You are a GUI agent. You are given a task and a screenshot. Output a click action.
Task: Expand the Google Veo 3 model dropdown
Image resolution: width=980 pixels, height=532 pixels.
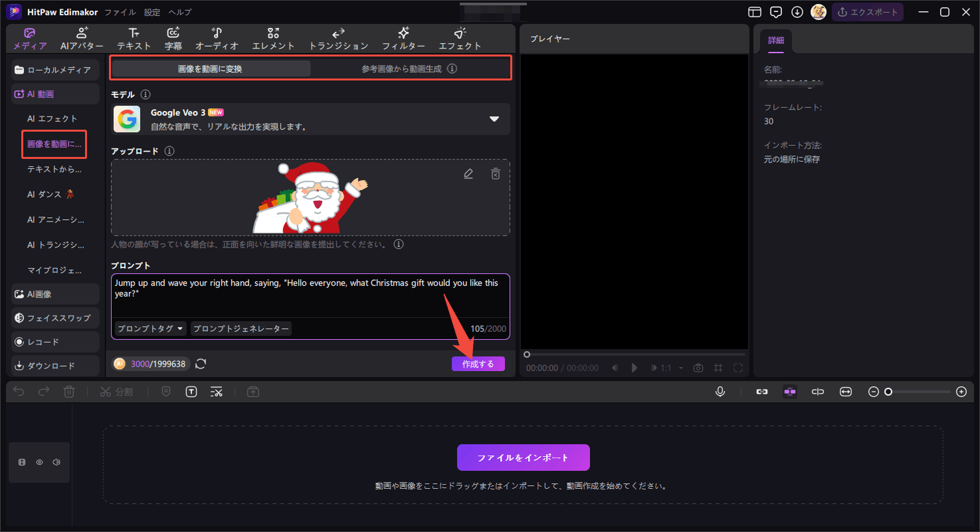coord(494,119)
